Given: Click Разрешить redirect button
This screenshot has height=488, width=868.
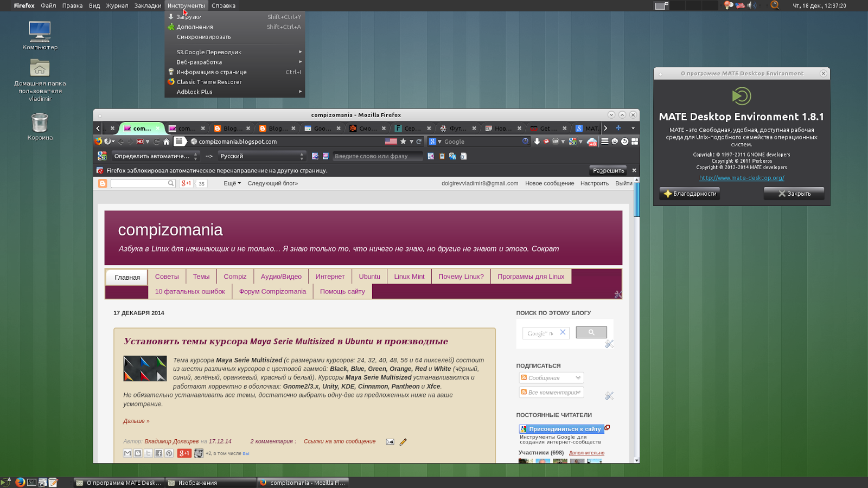Looking at the screenshot, I should point(608,170).
